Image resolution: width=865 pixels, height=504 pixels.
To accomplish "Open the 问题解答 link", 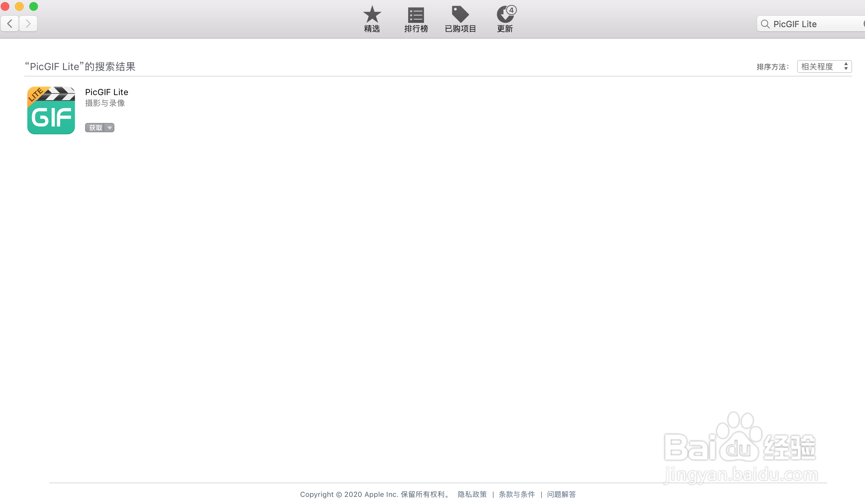I will [561, 494].
